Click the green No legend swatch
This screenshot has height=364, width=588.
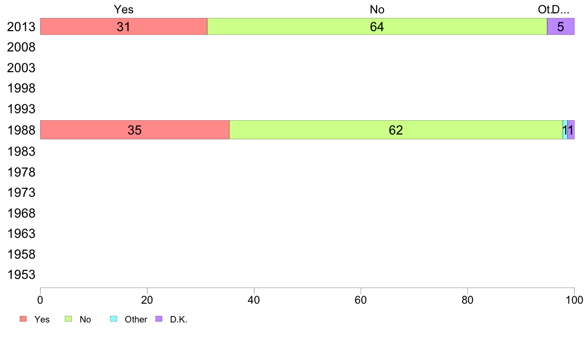(69, 319)
